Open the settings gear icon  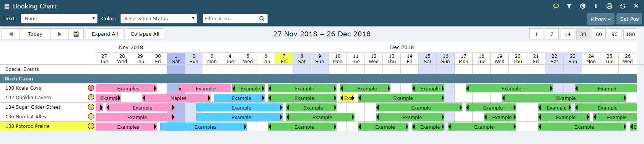click(582, 6)
